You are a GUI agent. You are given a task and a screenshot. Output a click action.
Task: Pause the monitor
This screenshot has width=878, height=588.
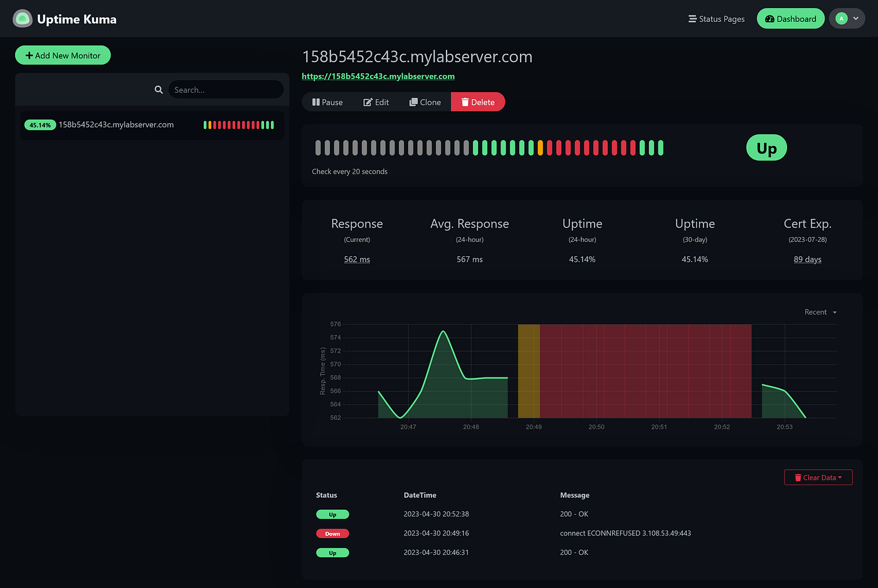coord(327,102)
